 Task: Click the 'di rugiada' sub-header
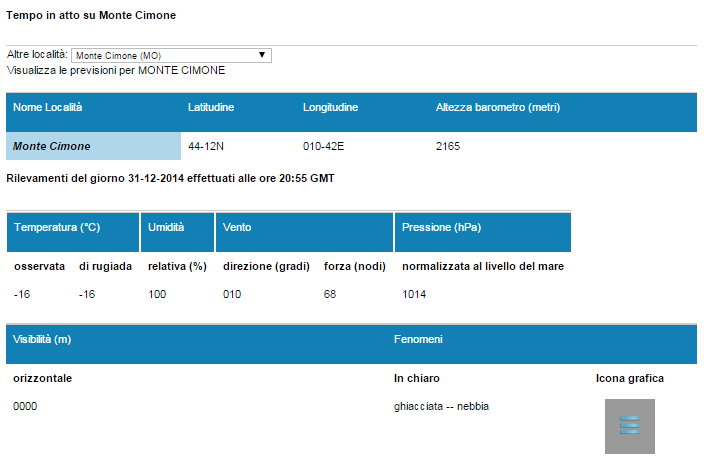pyautogui.click(x=105, y=267)
